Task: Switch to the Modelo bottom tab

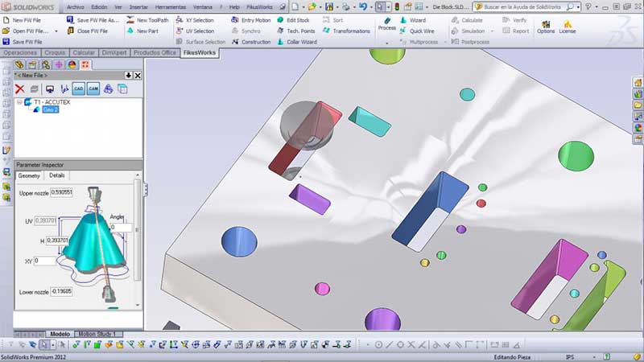Action: 60,334
